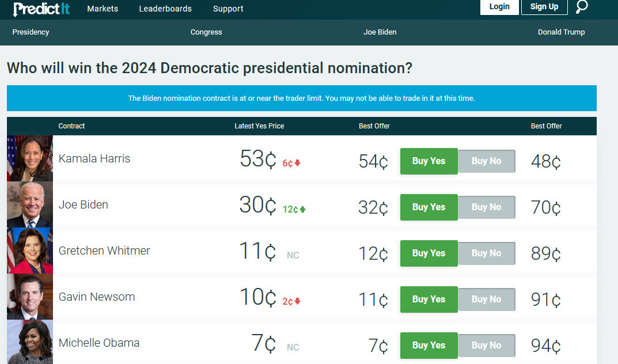Screen dimensions: 618x364
Task: Buy Yes on Michelle Obama contract
Action: [429, 346]
